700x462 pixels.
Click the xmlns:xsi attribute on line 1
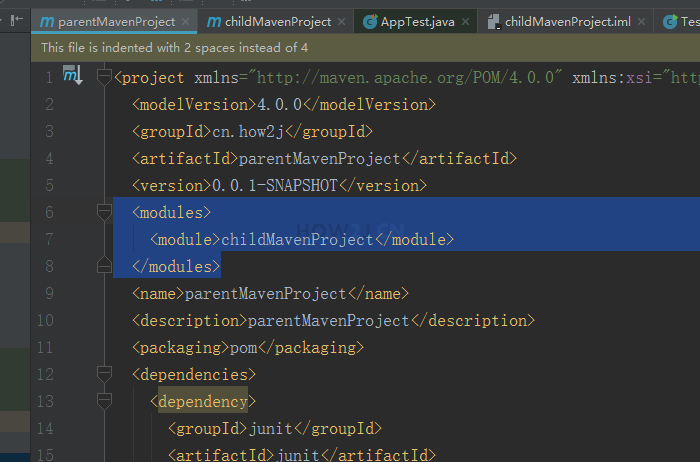pyautogui.click(x=611, y=78)
